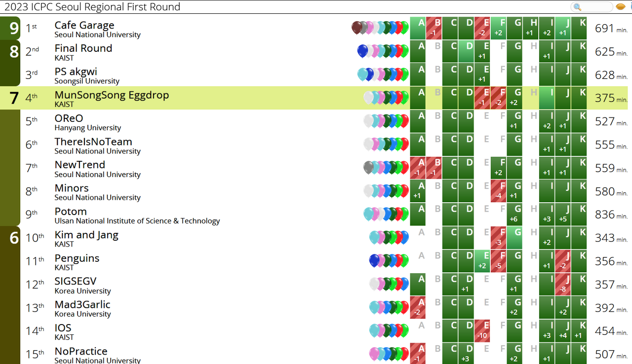The height and width of the screenshot is (364, 632).
Task: Click the orange lens-shaped icon beside search
Action: pos(621,7)
